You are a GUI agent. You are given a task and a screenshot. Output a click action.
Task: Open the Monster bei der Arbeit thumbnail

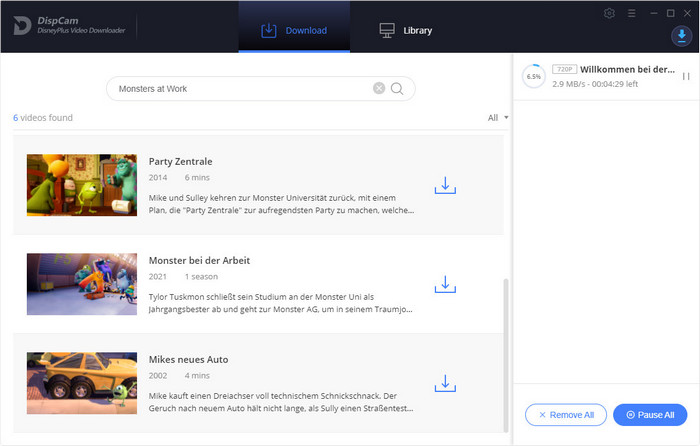pyautogui.click(x=81, y=284)
